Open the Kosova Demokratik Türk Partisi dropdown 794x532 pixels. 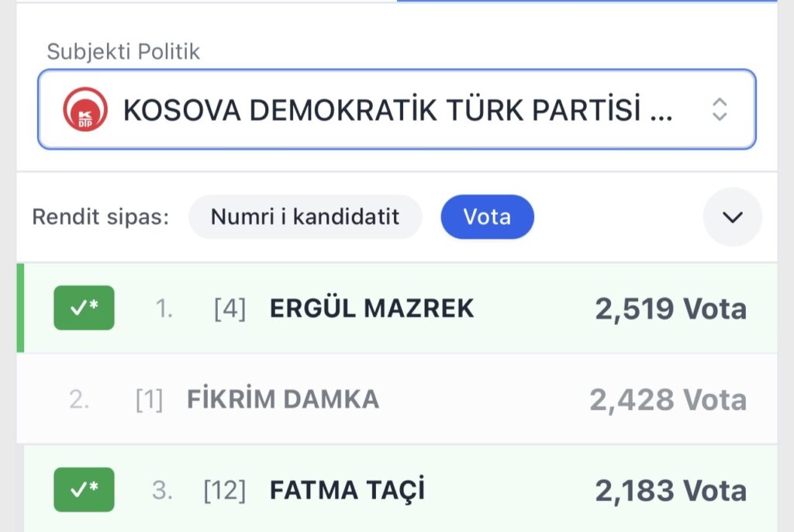pos(396,109)
